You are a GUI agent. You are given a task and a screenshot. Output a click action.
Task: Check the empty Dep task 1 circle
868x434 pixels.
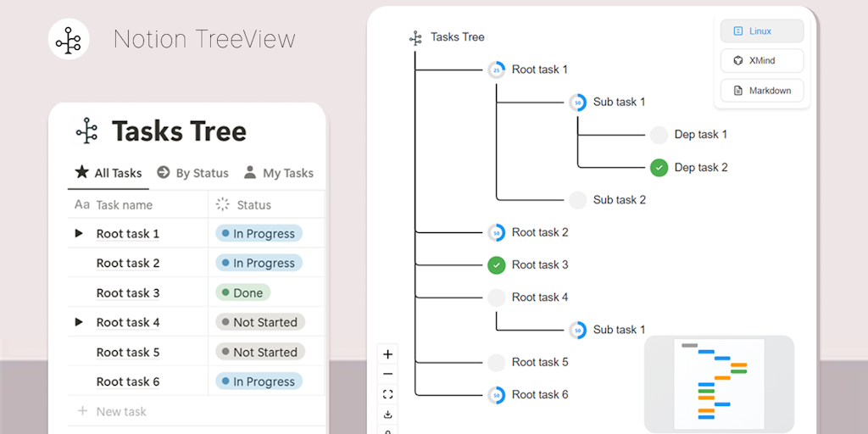click(659, 135)
